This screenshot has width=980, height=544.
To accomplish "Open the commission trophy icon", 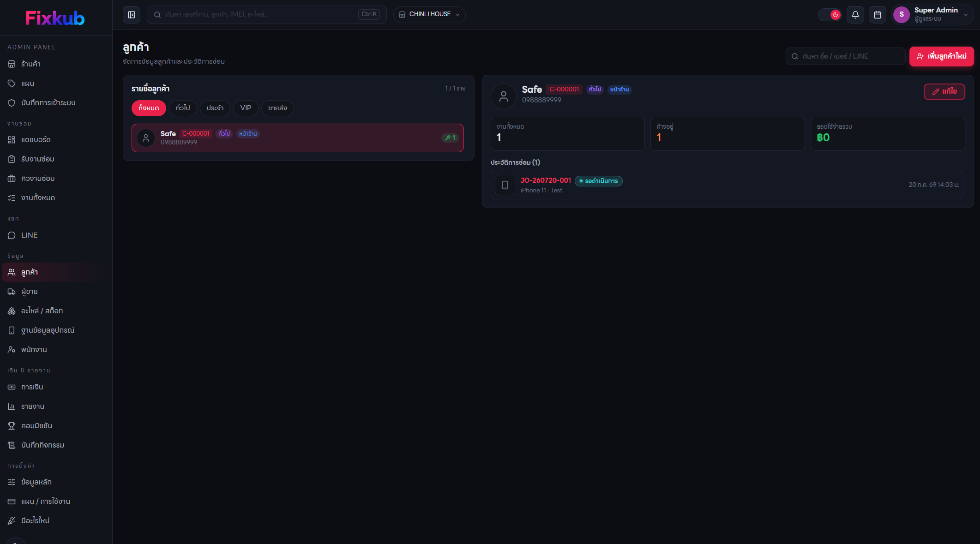I will tap(12, 426).
